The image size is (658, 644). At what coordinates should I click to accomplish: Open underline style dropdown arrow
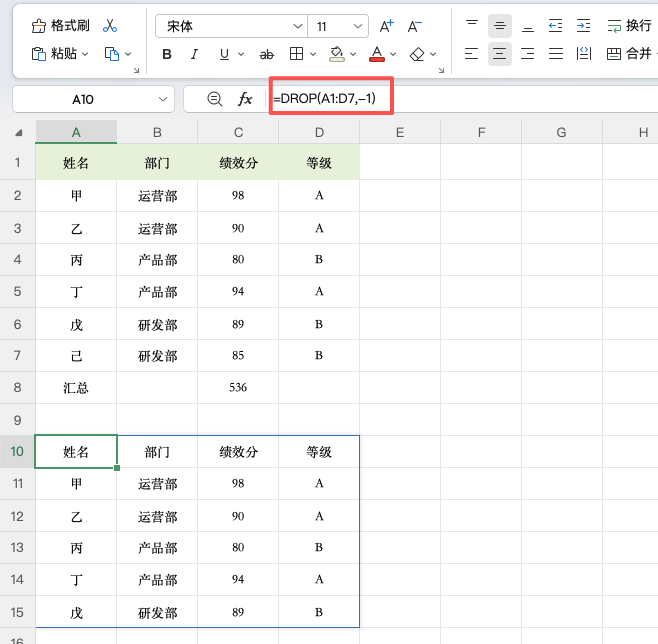coord(241,54)
